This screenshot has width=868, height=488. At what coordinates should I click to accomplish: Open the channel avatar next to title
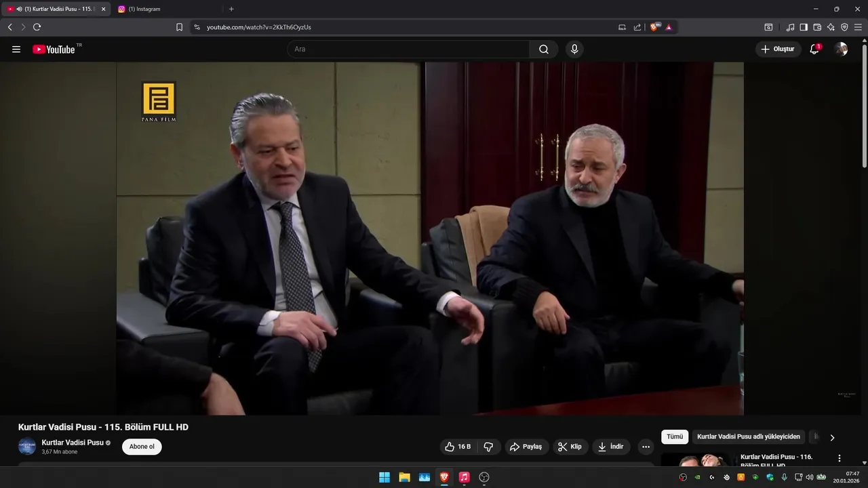pyautogui.click(x=27, y=447)
